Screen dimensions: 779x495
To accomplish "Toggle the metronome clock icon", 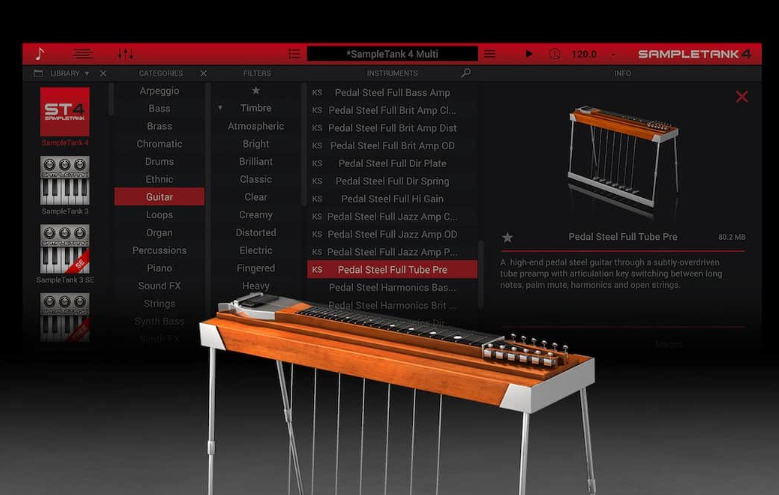I will [x=554, y=54].
